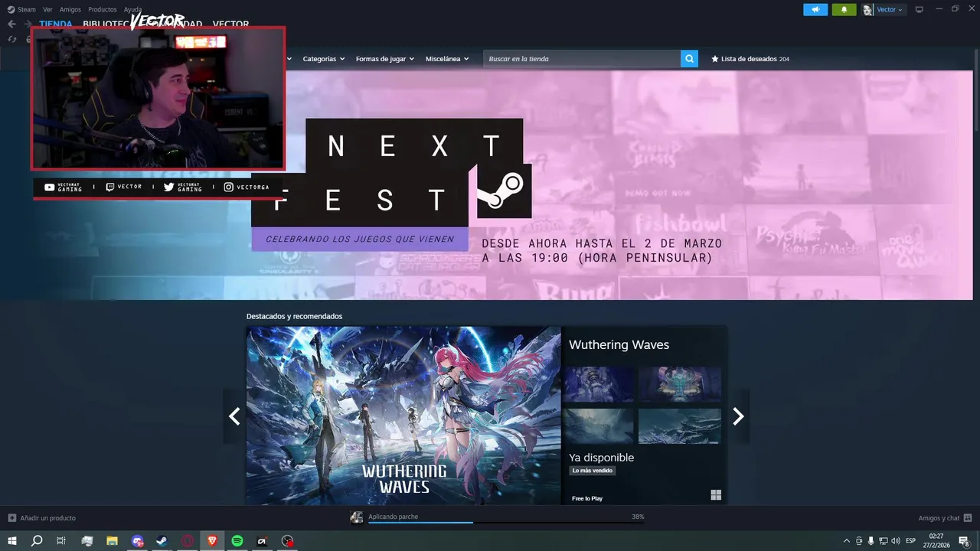
Task: Open Windows taskbar search
Action: [37, 541]
